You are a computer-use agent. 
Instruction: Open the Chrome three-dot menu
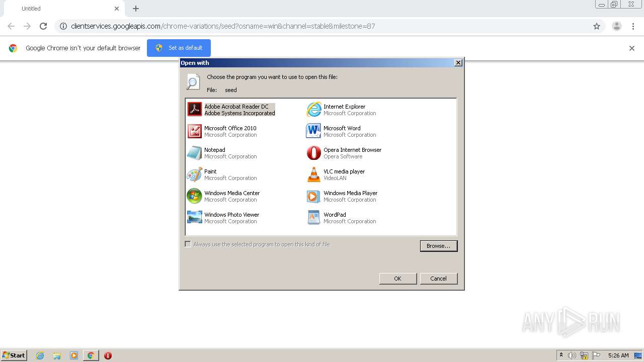point(633,26)
